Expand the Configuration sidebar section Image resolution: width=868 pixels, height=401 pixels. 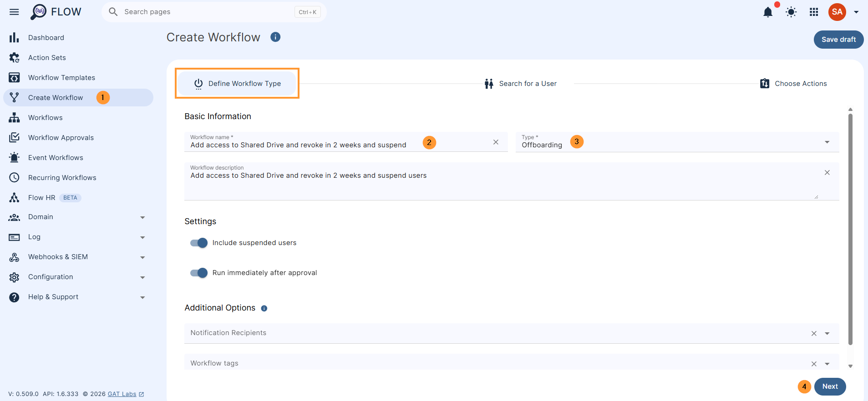click(x=142, y=278)
